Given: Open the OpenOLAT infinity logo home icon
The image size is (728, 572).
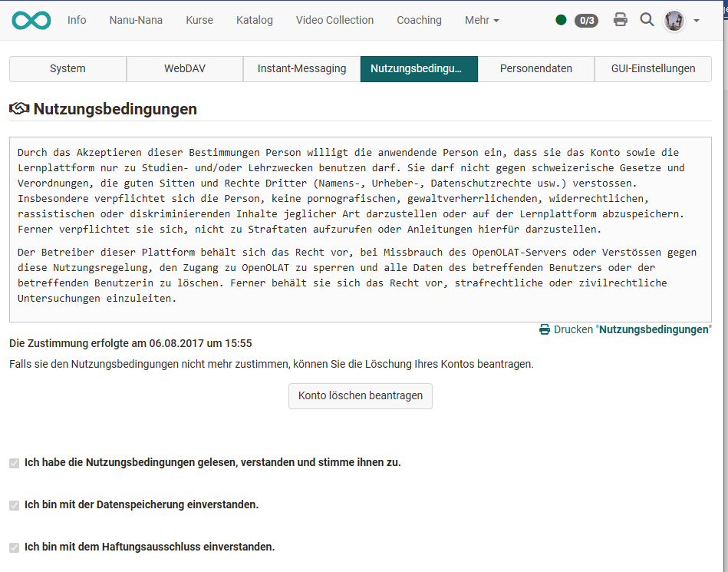Looking at the screenshot, I should (30, 20).
